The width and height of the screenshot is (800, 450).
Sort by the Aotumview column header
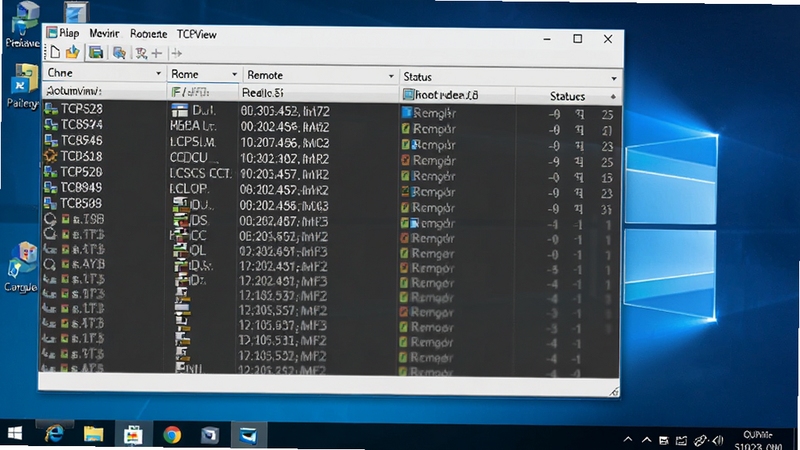104,91
